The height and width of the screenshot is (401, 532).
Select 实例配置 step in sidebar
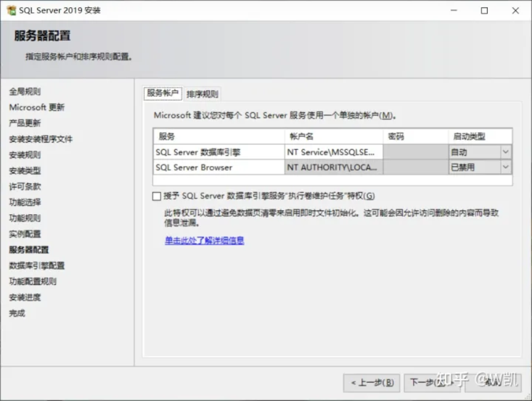[x=25, y=234]
